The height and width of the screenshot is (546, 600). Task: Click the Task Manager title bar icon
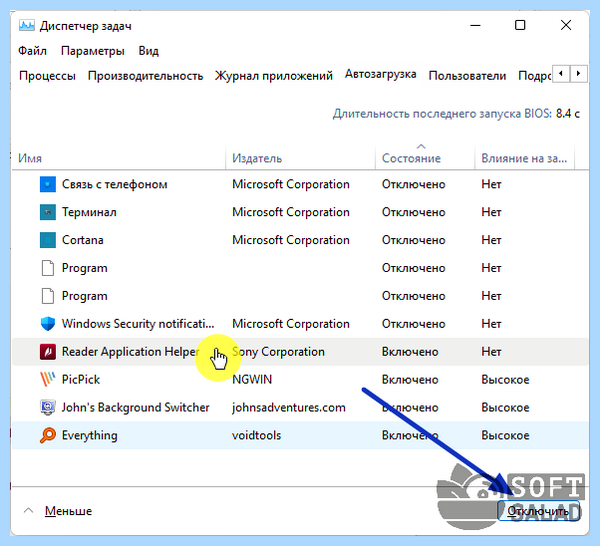click(x=26, y=26)
